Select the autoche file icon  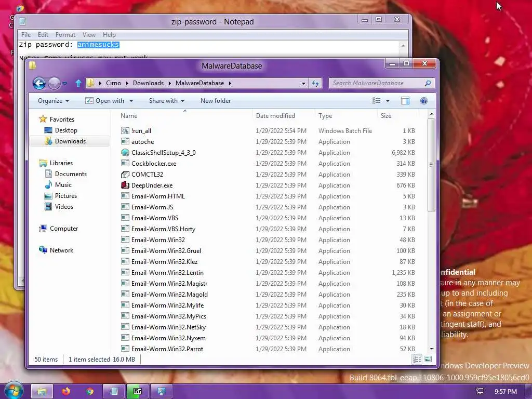pos(125,141)
